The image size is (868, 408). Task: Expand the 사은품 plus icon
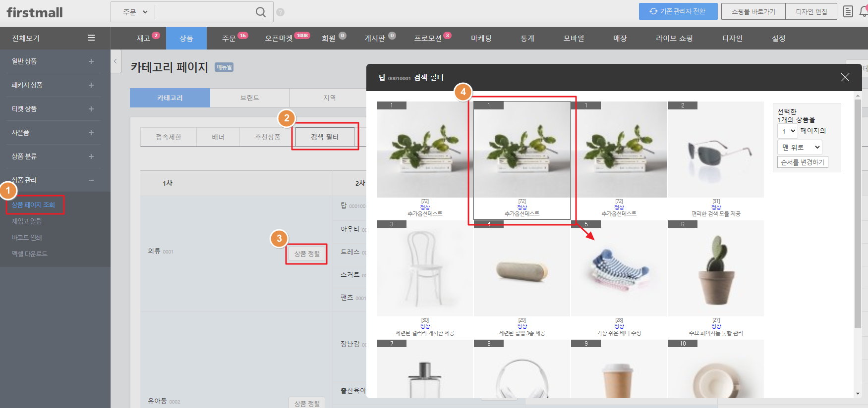point(91,133)
